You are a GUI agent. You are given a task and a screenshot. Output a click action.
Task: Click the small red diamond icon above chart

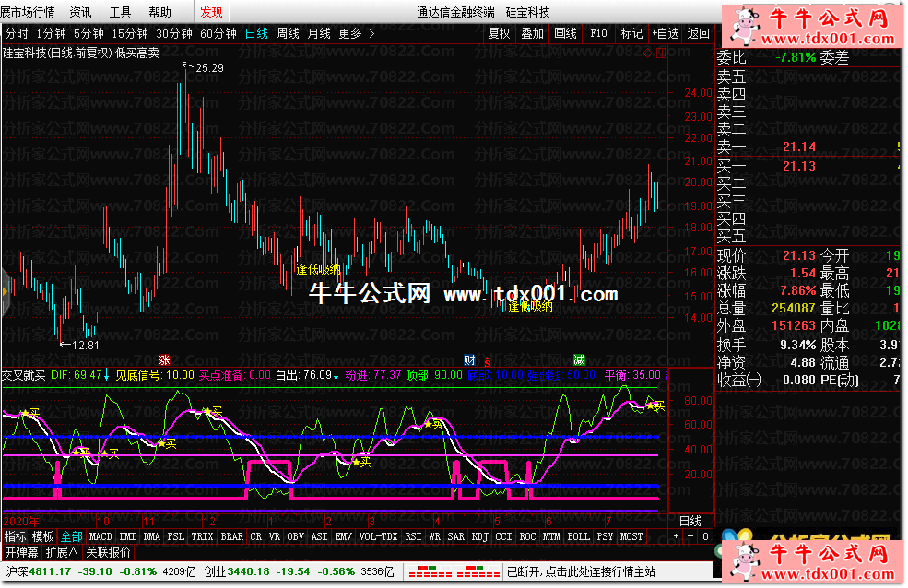click(x=646, y=53)
